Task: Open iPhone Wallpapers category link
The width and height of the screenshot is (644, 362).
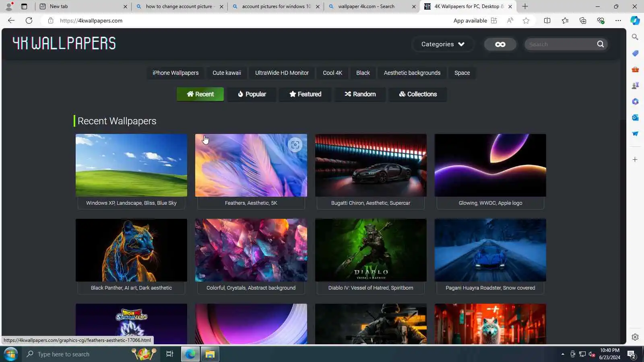Action: pos(175,73)
